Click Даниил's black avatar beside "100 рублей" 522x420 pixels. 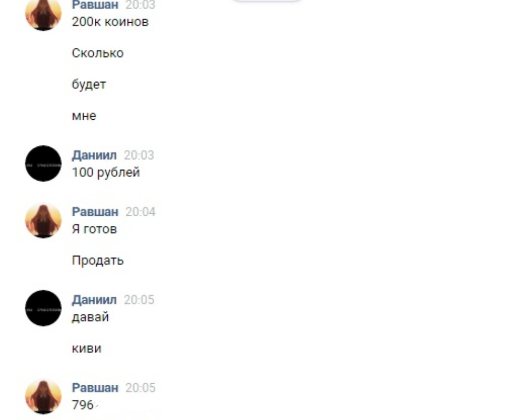click(x=43, y=163)
